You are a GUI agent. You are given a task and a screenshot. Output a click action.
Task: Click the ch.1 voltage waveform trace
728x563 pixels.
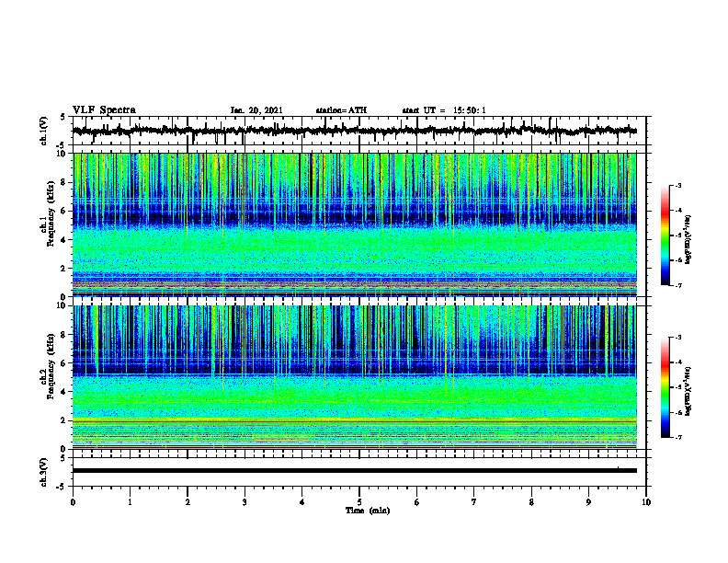point(355,131)
